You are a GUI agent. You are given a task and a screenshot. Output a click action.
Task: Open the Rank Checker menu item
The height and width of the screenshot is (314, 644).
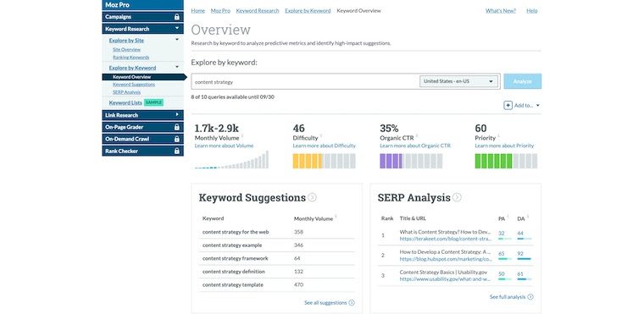point(143,151)
